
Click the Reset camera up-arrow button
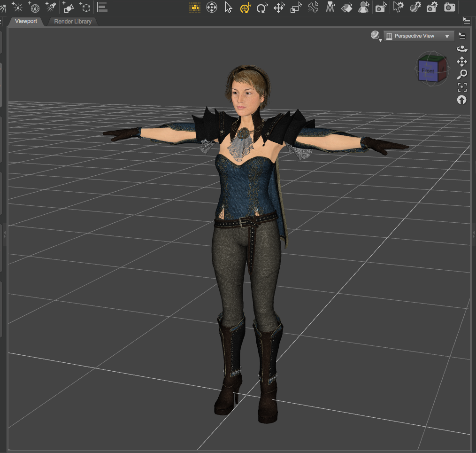(462, 100)
